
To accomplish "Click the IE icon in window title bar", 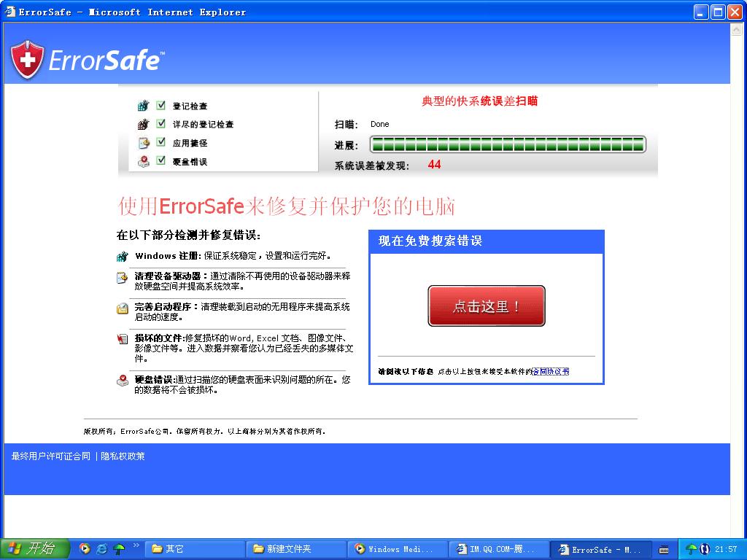I will click(x=10, y=12).
